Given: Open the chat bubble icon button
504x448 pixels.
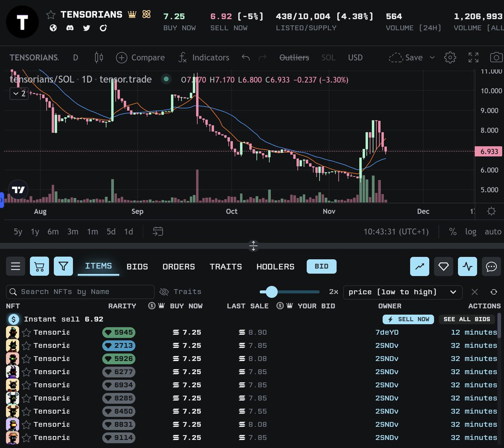Looking at the screenshot, I should [491, 266].
